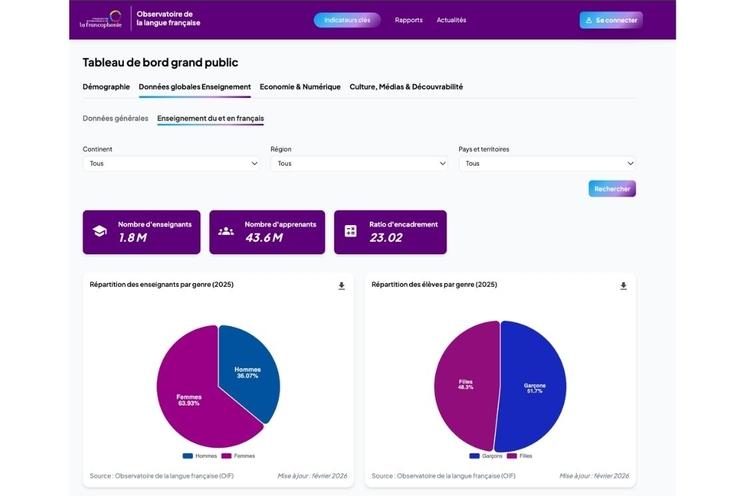Expand the Région dropdown

tap(358, 163)
